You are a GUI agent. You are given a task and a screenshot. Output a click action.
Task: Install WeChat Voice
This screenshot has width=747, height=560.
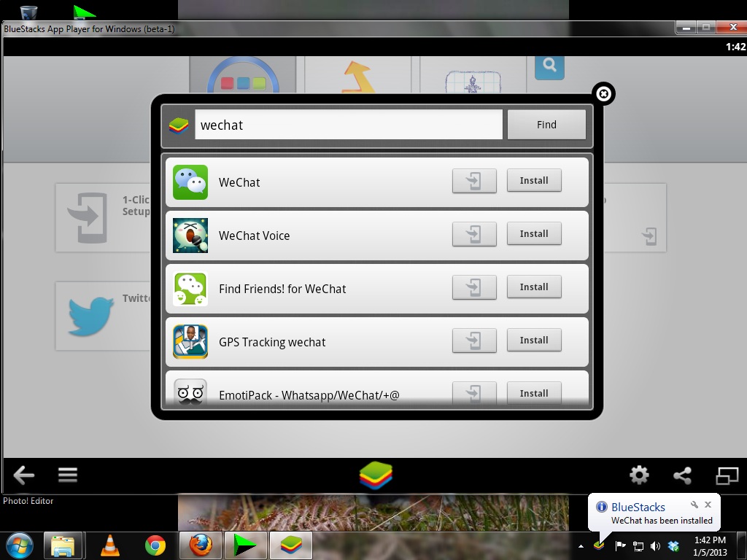(534, 234)
